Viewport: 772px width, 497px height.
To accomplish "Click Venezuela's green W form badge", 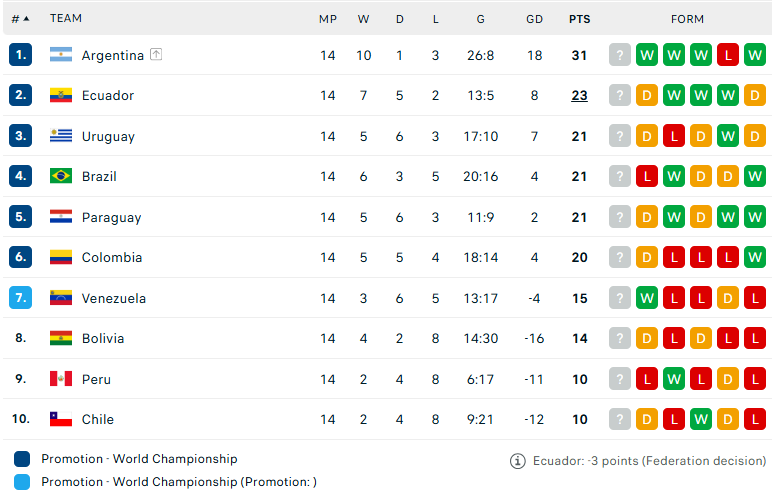I will (647, 298).
